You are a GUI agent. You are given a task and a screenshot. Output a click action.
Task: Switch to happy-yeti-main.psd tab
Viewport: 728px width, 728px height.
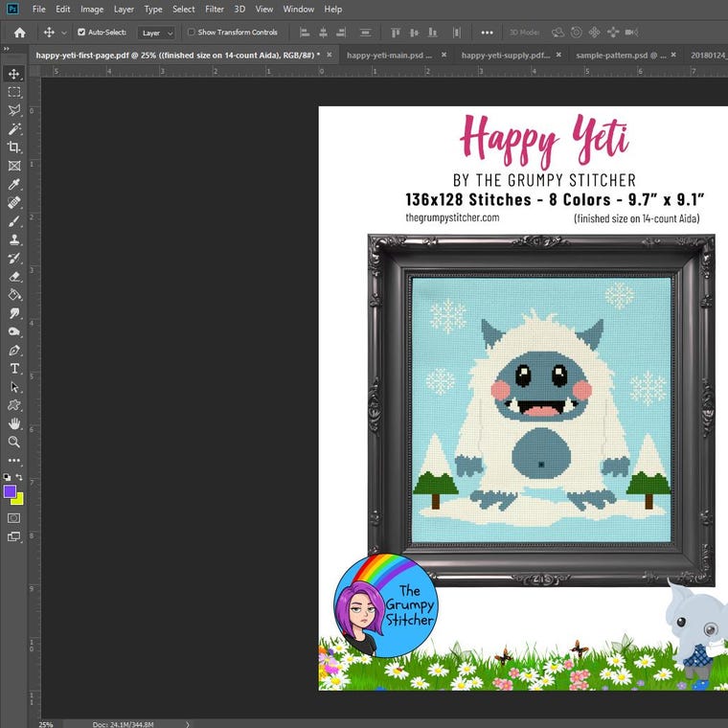click(x=390, y=55)
